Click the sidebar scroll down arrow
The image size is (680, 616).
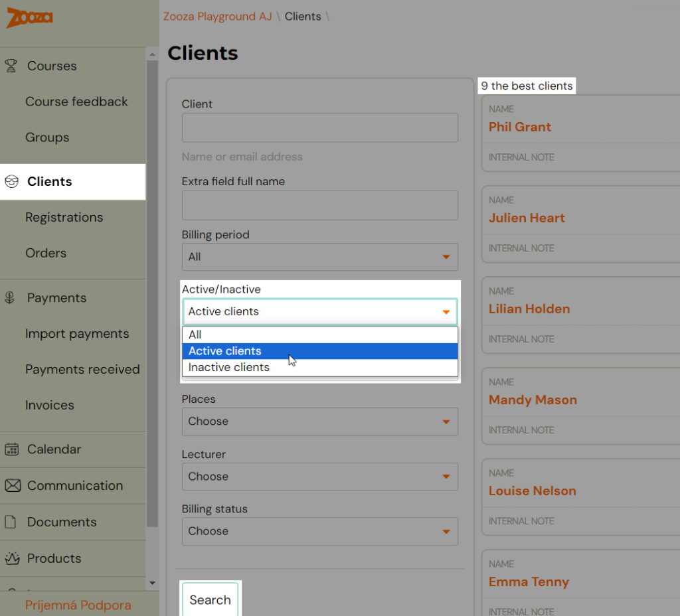pos(152,583)
